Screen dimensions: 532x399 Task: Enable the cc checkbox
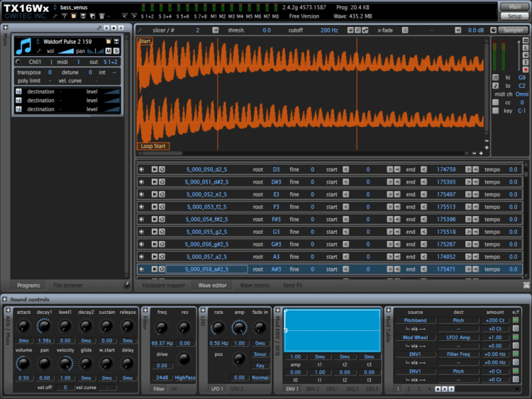click(496, 102)
